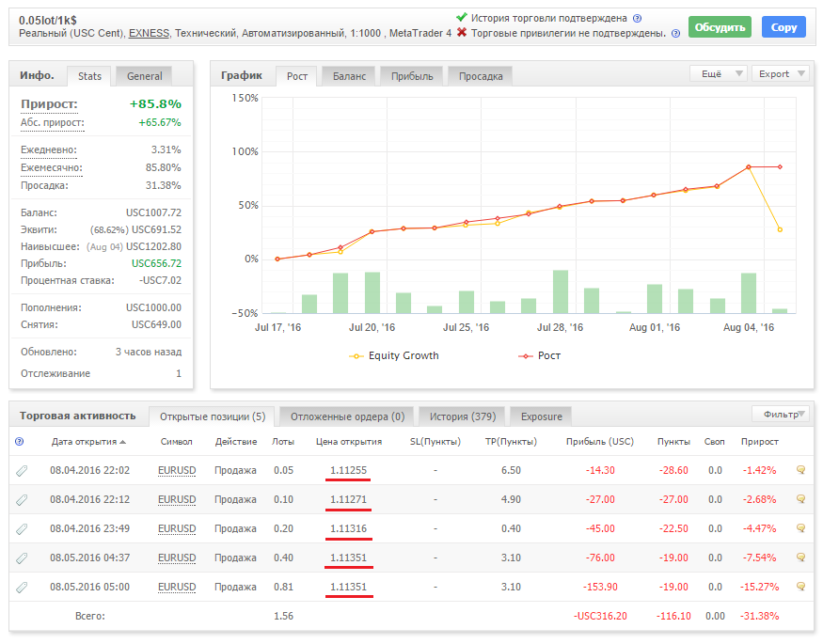
Task: Click the help icon next to trading privileges not verified
Action: [x=675, y=33]
